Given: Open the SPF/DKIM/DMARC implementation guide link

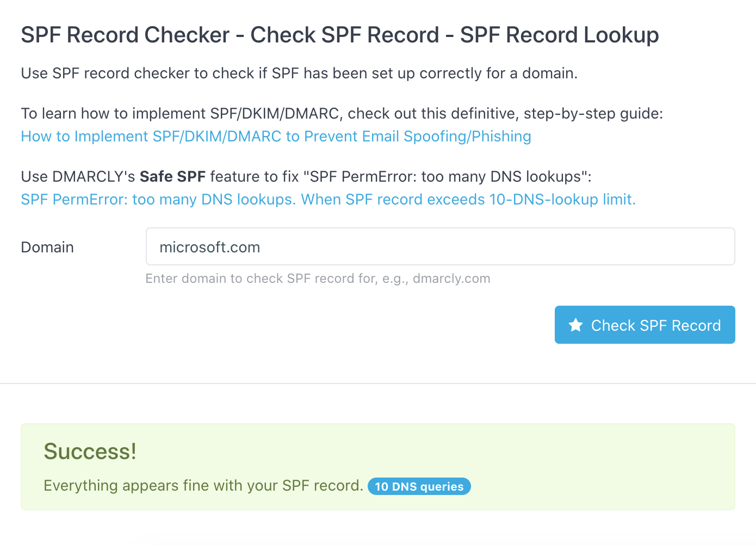Looking at the screenshot, I should (275, 137).
